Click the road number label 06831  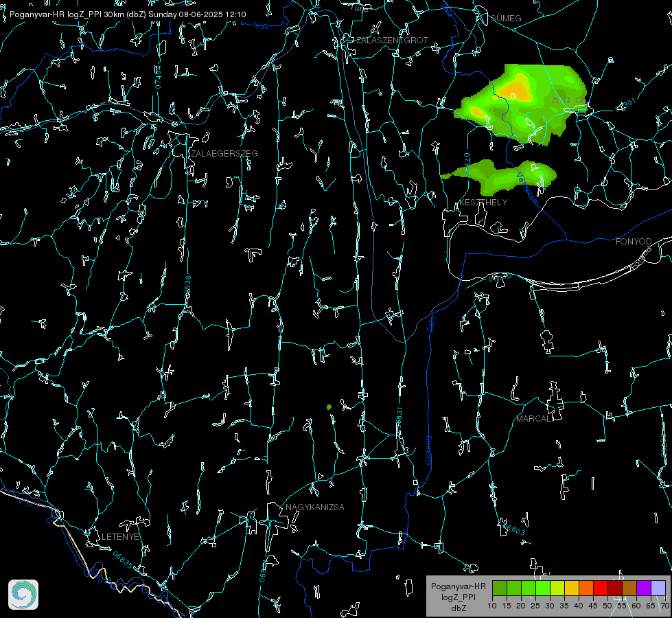point(399,419)
